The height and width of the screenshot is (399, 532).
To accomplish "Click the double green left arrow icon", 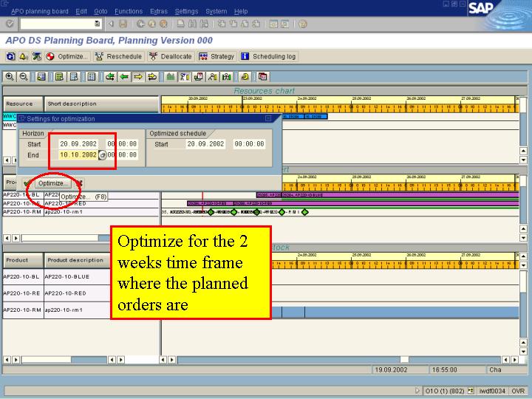I will 110,77.
